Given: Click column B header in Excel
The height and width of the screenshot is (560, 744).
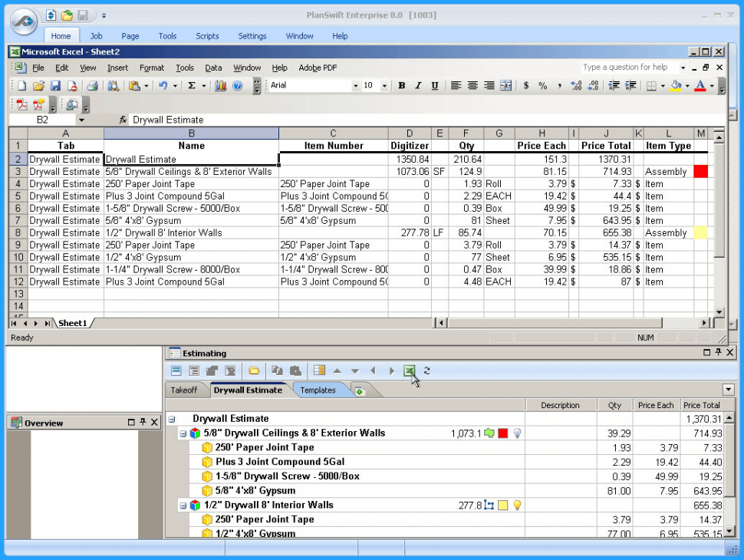Looking at the screenshot, I should point(191,133).
